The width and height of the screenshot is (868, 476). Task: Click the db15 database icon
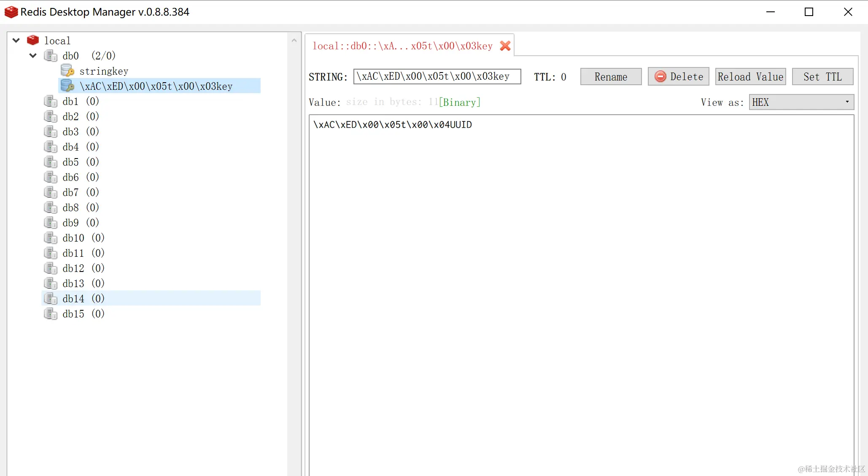(x=51, y=314)
